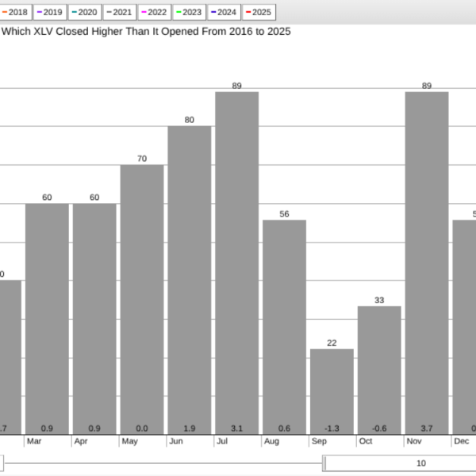Click the Jun axis label
Screen dimensions: 476x476
click(x=176, y=441)
